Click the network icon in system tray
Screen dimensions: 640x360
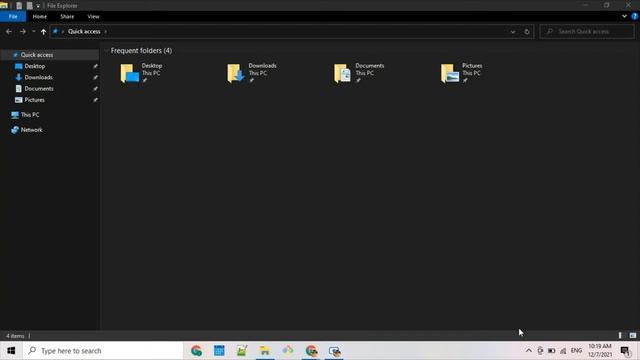pyautogui.click(x=563, y=351)
